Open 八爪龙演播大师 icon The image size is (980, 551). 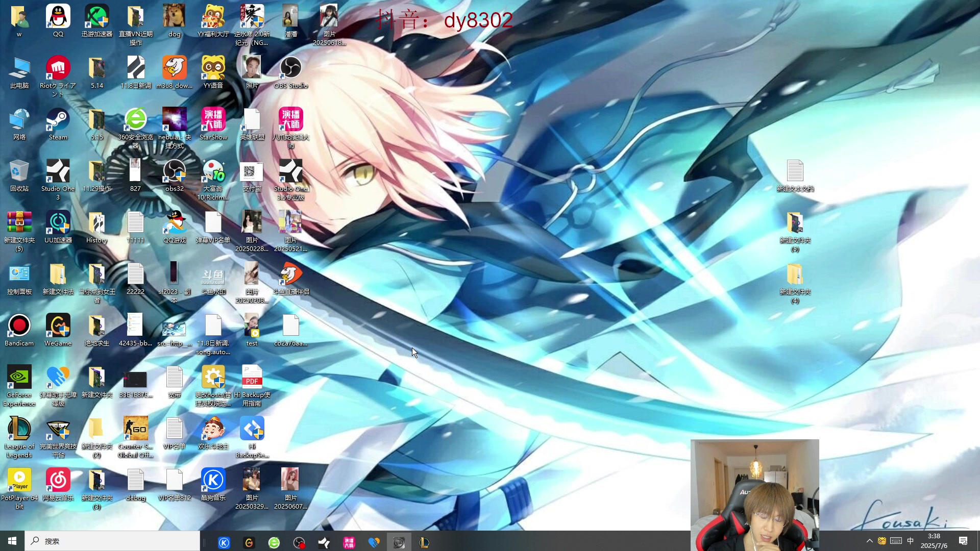click(x=291, y=119)
